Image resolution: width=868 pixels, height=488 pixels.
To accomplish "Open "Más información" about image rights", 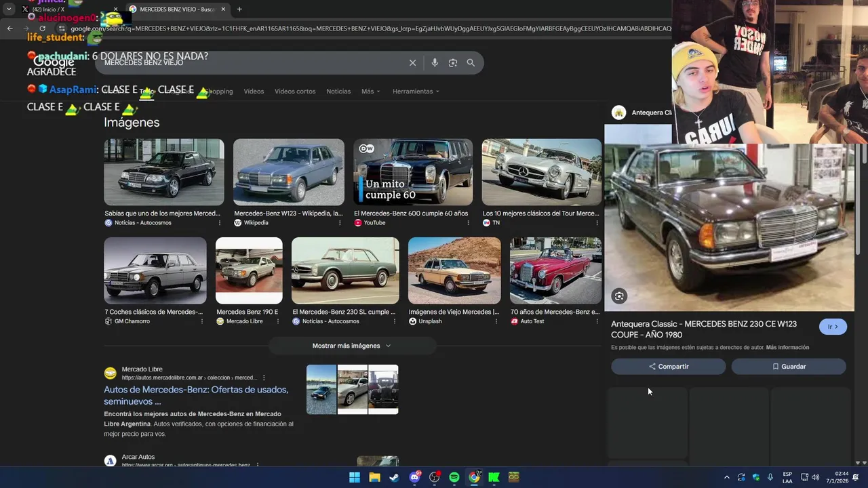I will [787, 348].
